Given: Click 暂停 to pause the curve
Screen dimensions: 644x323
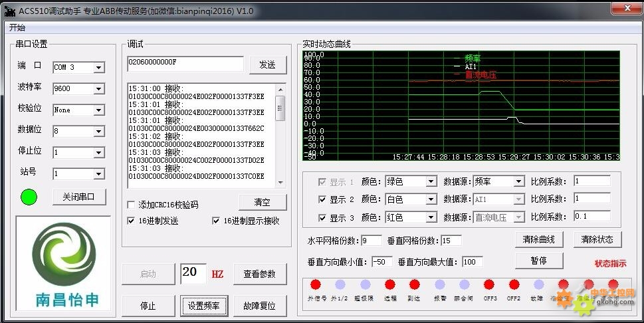Looking at the screenshot, I should coord(539,261).
